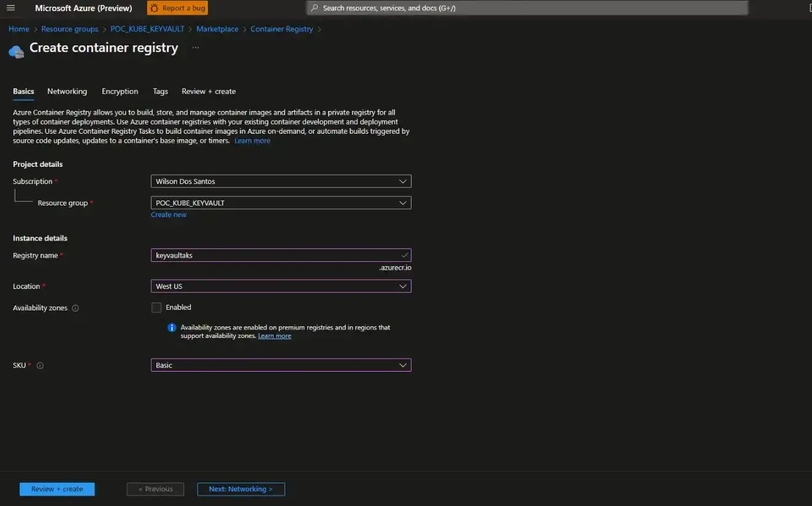Click the container registry cloud icon

click(x=17, y=52)
